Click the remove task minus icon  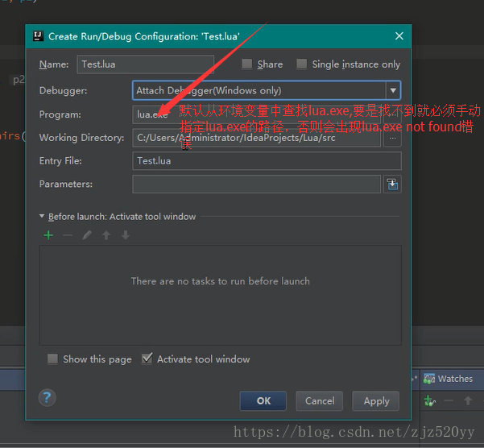tap(68, 235)
